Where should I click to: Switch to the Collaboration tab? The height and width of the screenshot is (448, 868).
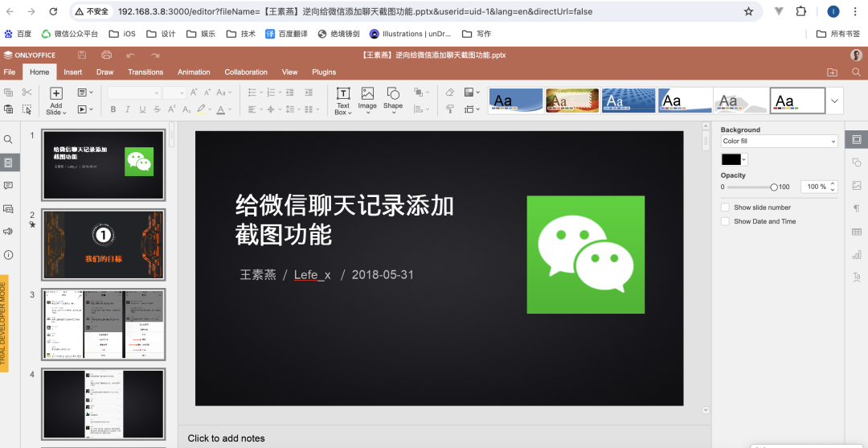click(x=246, y=72)
